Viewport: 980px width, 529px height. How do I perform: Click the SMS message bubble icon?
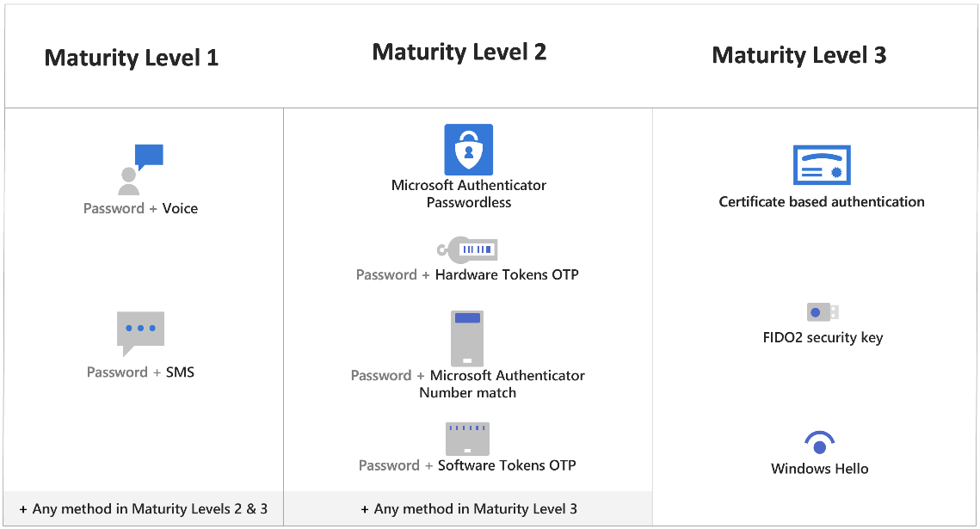(x=140, y=333)
